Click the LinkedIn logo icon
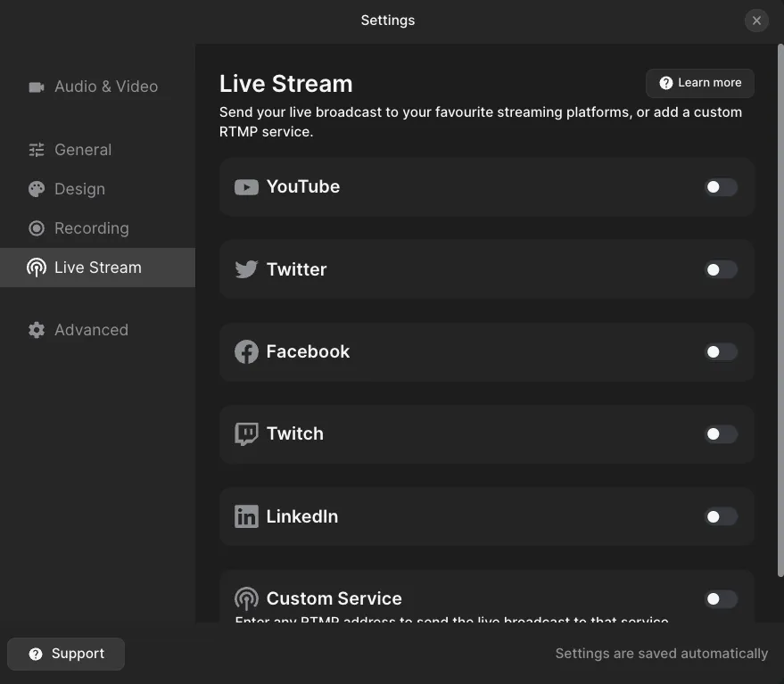The image size is (784, 684). click(x=246, y=516)
